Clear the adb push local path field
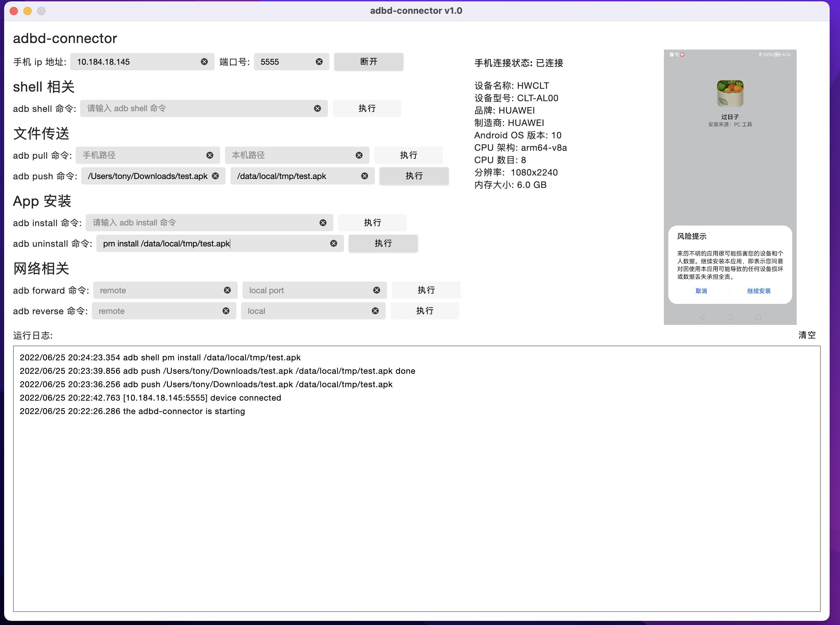Image resolution: width=840 pixels, height=625 pixels. pos(215,176)
